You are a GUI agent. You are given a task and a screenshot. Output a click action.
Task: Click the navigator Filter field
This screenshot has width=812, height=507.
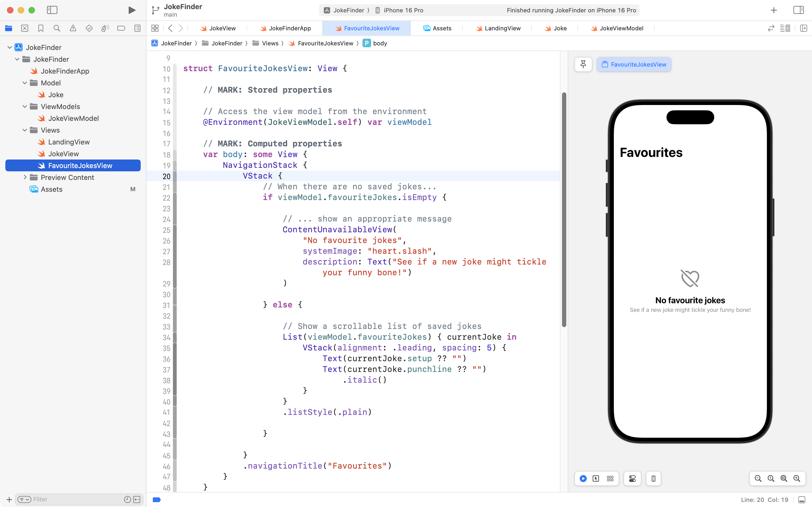coord(77,499)
